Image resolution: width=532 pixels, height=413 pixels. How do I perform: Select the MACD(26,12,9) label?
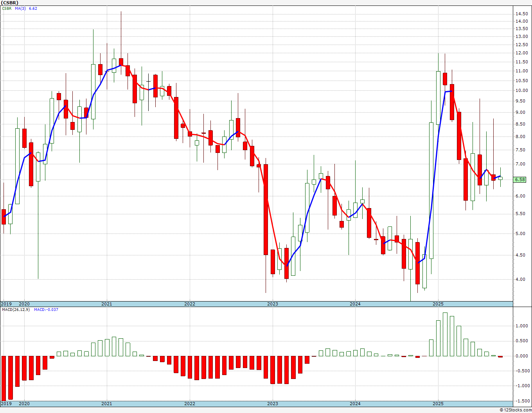click(15, 310)
